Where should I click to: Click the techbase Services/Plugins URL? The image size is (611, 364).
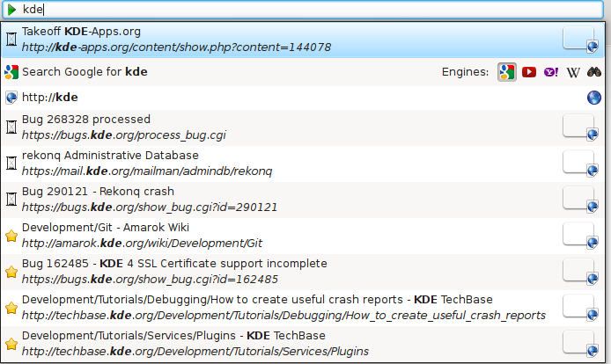pos(195,352)
